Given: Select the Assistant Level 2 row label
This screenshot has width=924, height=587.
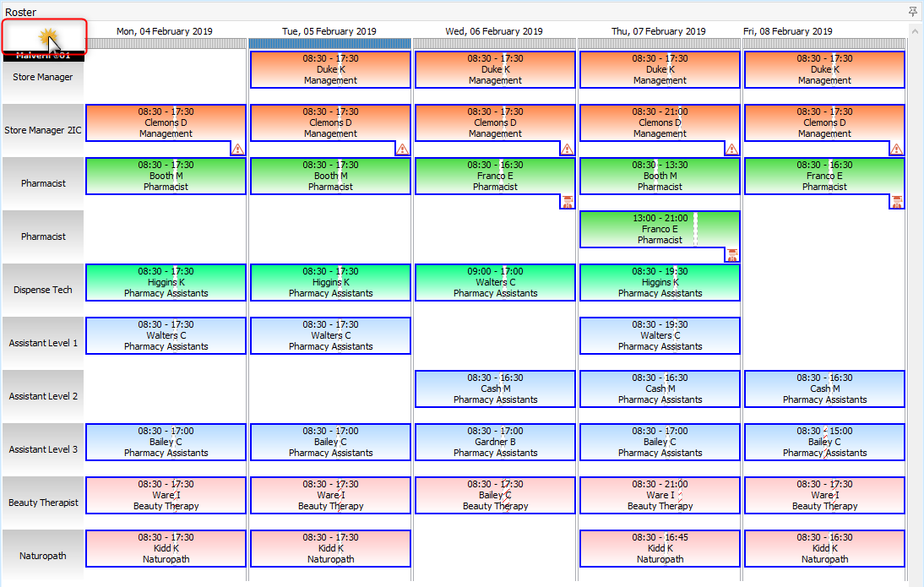Looking at the screenshot, I should pos(43,396).
